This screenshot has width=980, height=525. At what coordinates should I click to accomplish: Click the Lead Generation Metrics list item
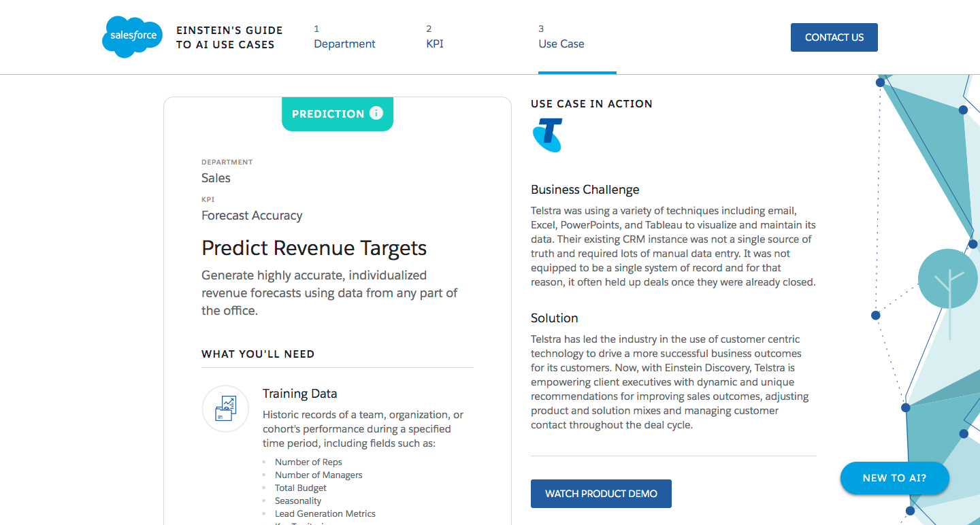click(325, 514)
